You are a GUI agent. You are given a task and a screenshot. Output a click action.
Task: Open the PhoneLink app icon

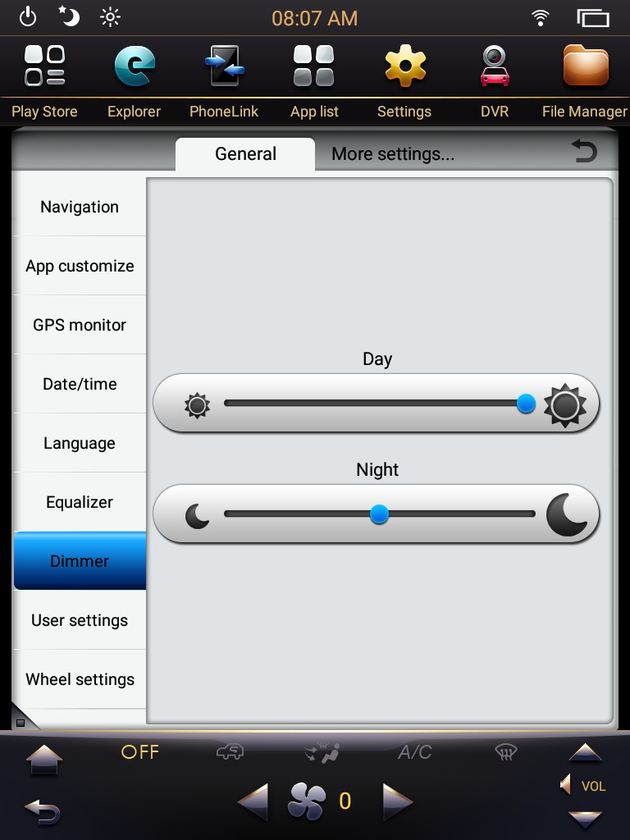coord(225,66)
